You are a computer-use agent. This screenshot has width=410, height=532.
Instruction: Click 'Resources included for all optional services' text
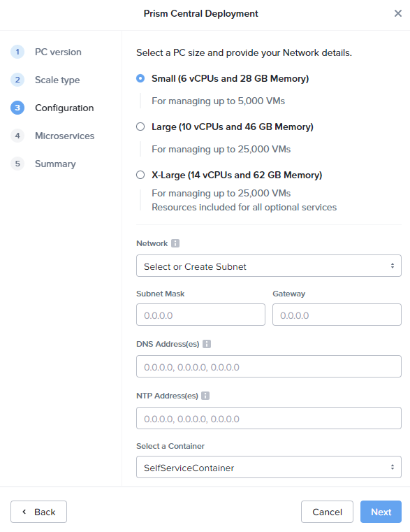[244, 208]
